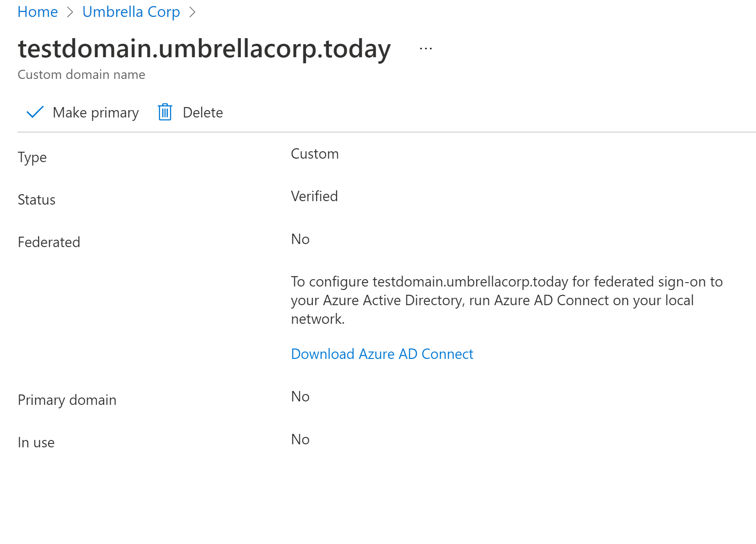The image size is (756, 544).
Task: Click chevron after Umbrella Corp breadcrumb
Action: coord(192,12)
